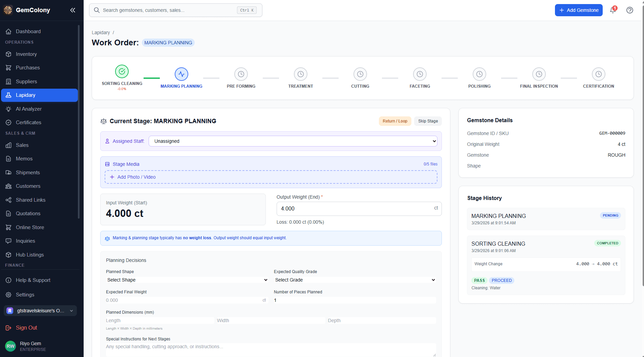Click Add Photo / Video upload area
The height and width of the screenshot is (357, 644).
(271, 177)
